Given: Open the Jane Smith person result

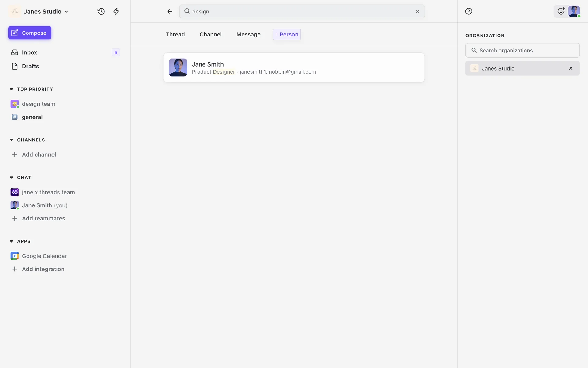Looking at the screenshot, I should coord(293,67).
